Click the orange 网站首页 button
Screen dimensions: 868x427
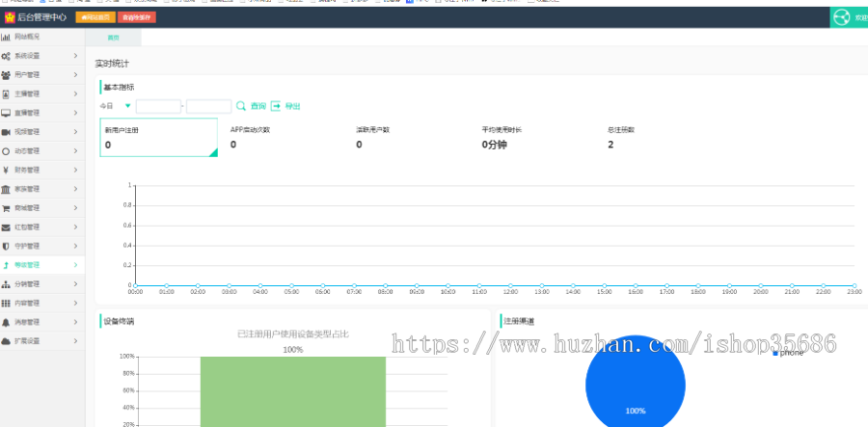tap(95, 17)
